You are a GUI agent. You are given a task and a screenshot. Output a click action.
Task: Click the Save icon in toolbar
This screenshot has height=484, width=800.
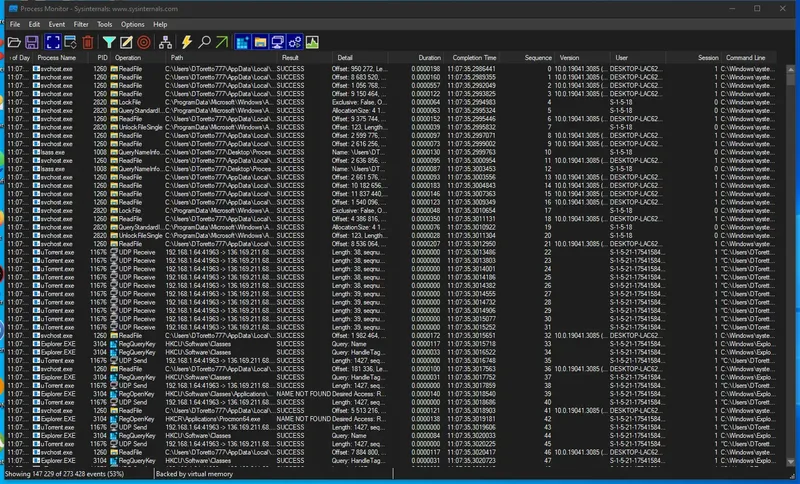pyautogui.click(x=32, y=42)
